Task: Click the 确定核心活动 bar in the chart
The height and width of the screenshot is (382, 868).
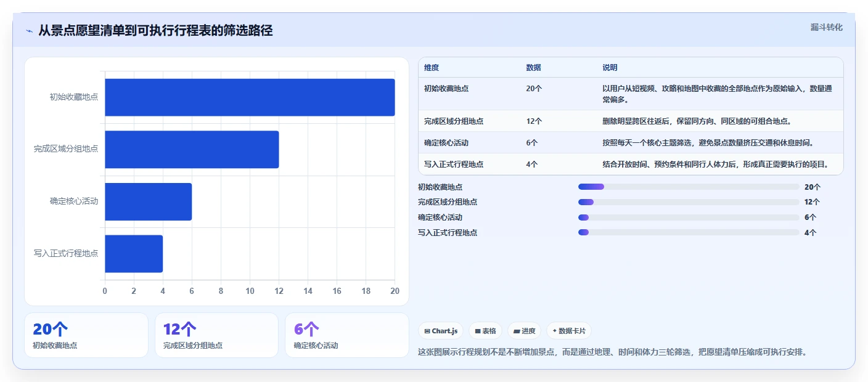Action: point(148,201)
